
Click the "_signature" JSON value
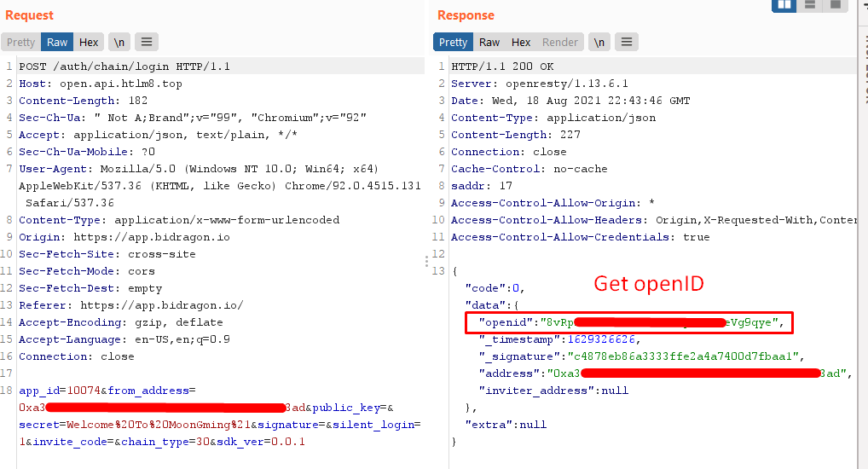[x=683, y=356]
